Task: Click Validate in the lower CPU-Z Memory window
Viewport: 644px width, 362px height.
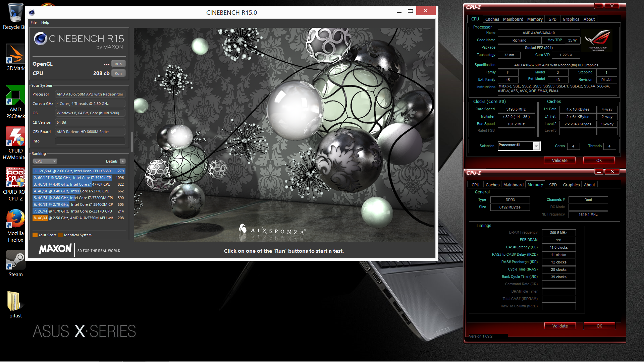Action: point(560,326)
